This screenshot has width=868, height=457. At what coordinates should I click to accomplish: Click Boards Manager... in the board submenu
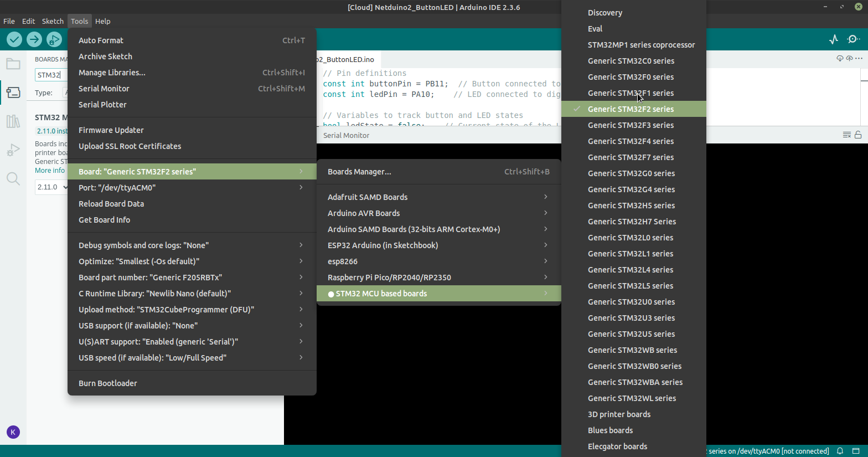tap(439, 172)
